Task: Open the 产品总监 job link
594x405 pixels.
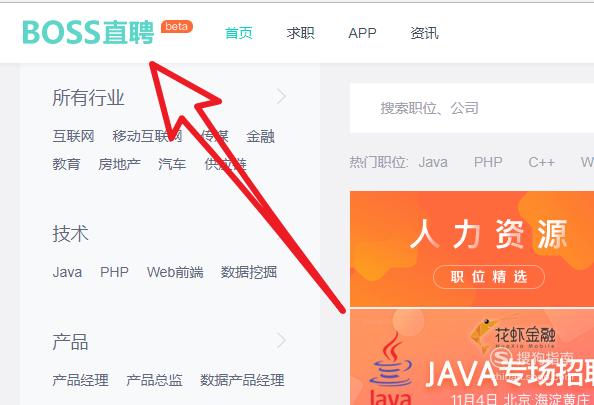Action: point(154,380)
